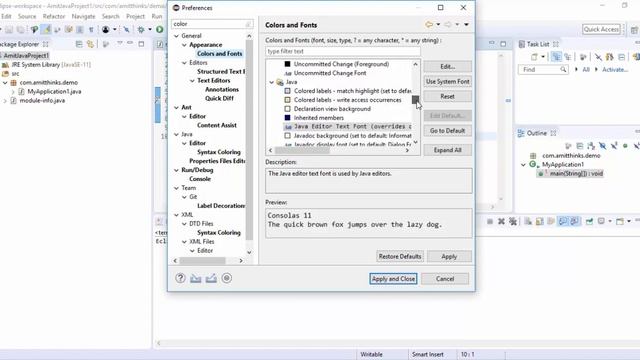
Task: Open the Refactor menu
Action: (54, 16)
